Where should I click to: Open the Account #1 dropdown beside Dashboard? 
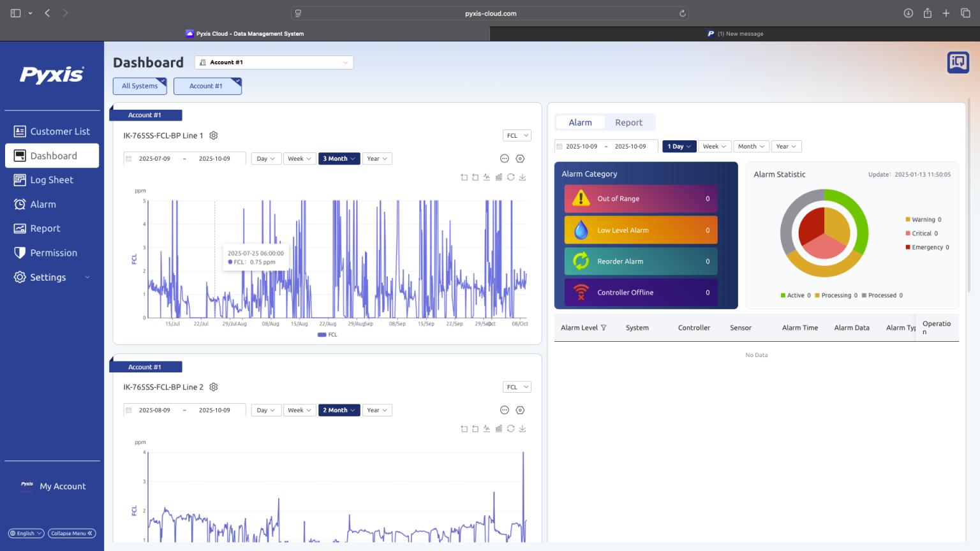(273, 62)
